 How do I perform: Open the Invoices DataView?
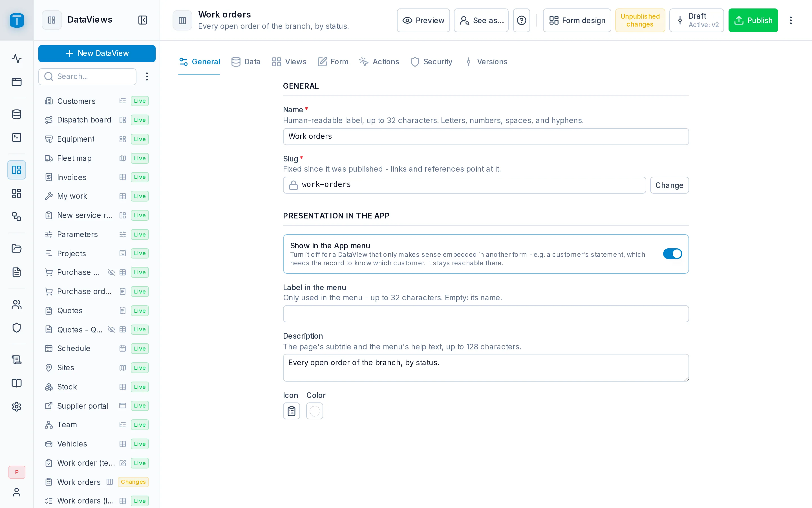97,177
